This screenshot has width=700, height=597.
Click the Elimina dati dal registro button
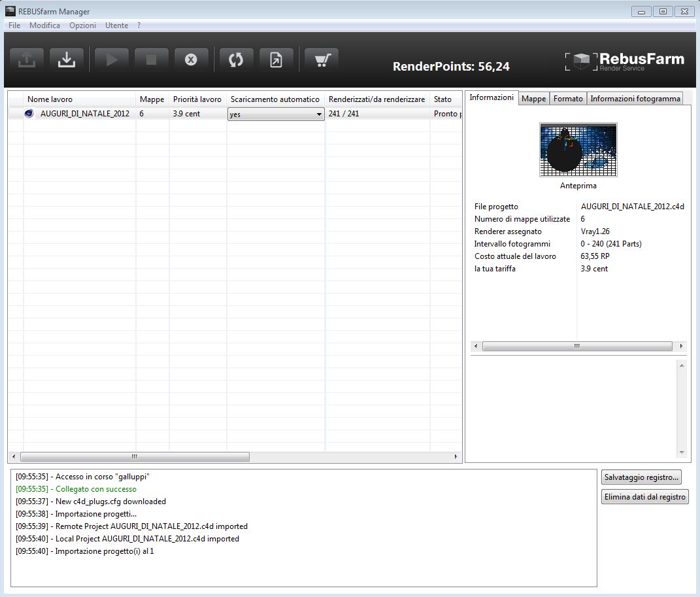coord(644,496)
